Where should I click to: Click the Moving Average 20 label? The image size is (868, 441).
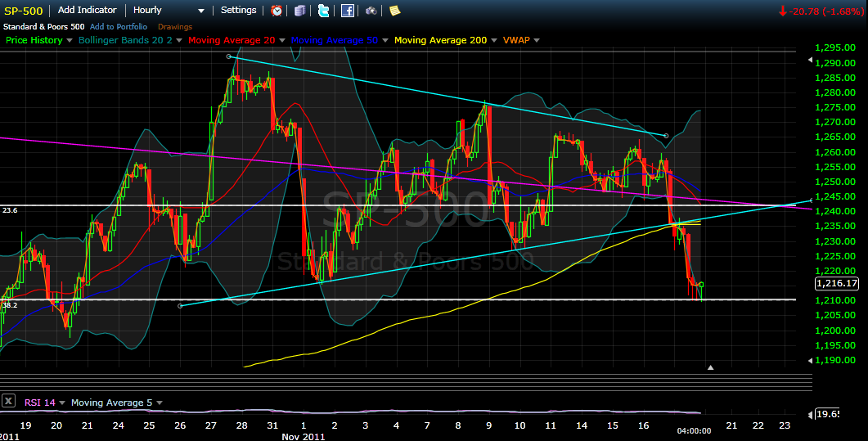pyautogui.click(x=232, y=40)
